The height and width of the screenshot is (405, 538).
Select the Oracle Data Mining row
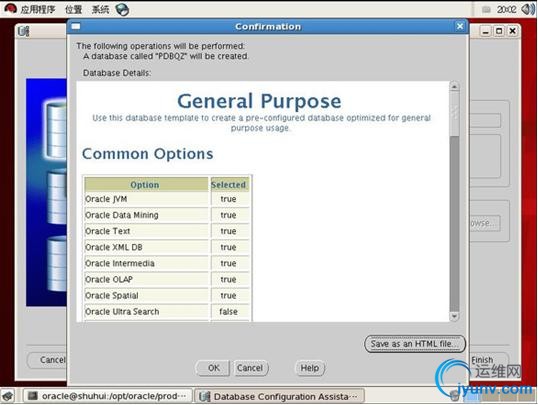click(167, 215)
